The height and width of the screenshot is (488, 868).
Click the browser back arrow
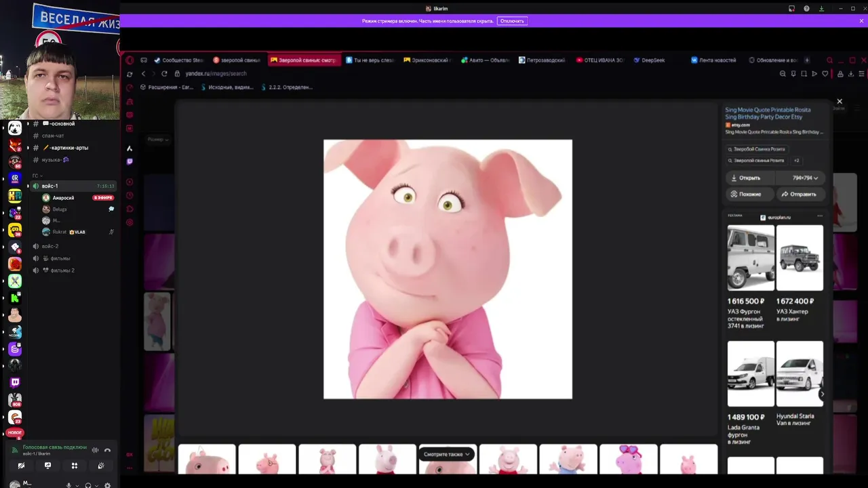click(x=143, y=73)
